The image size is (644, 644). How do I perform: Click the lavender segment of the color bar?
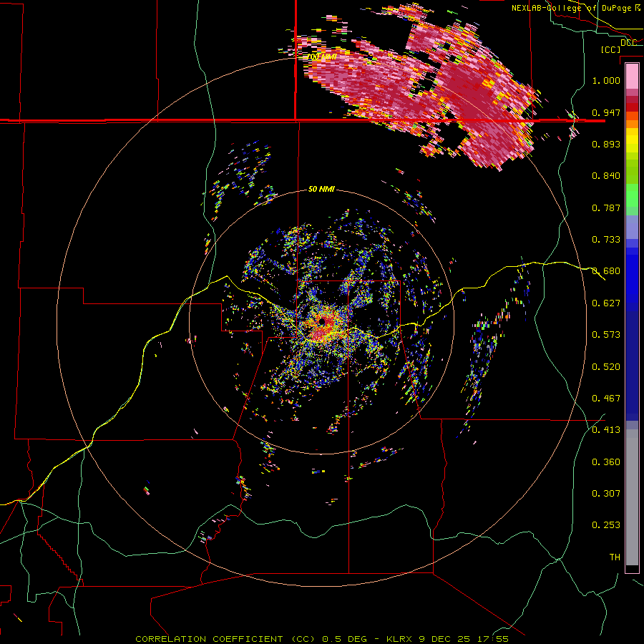pyautogui.click(x=632, y=227)
